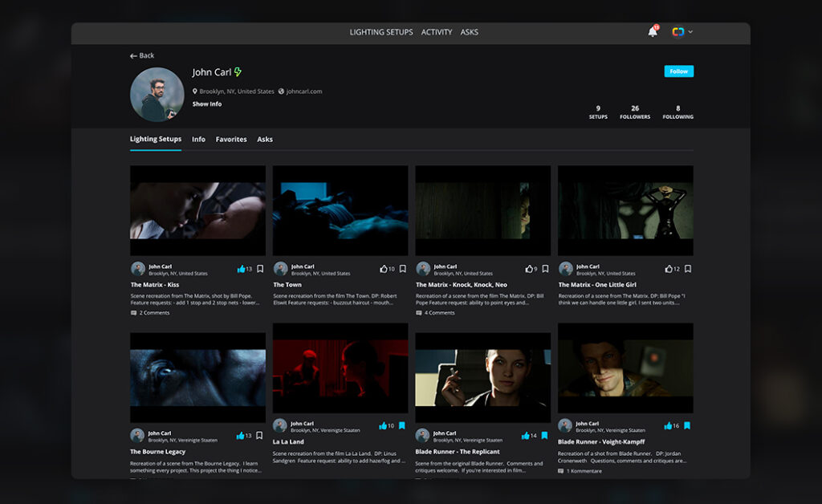Switch to the Favorites profile tab
The image size is (822, 504).
point(231,140)
